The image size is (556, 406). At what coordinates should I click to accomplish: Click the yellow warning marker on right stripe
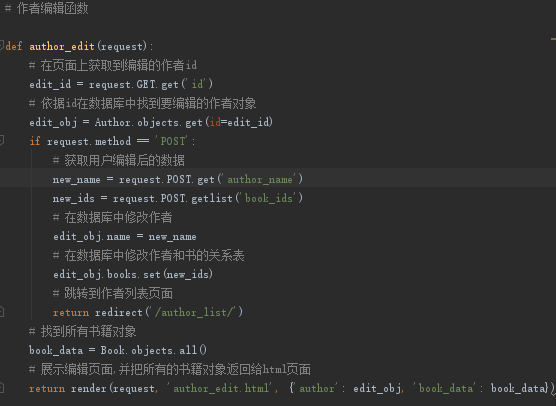553,39
